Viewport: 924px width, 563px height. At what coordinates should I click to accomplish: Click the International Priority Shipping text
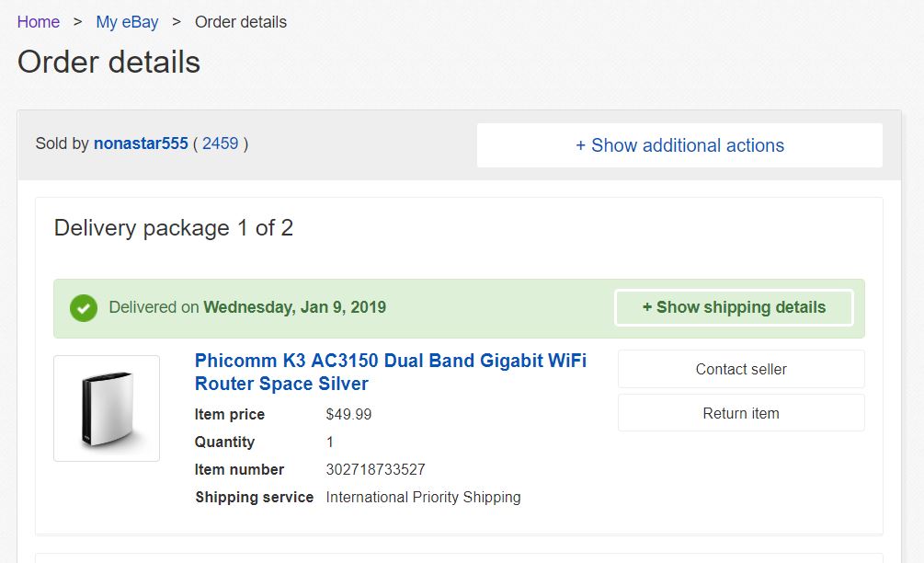[x=423, y=497]
